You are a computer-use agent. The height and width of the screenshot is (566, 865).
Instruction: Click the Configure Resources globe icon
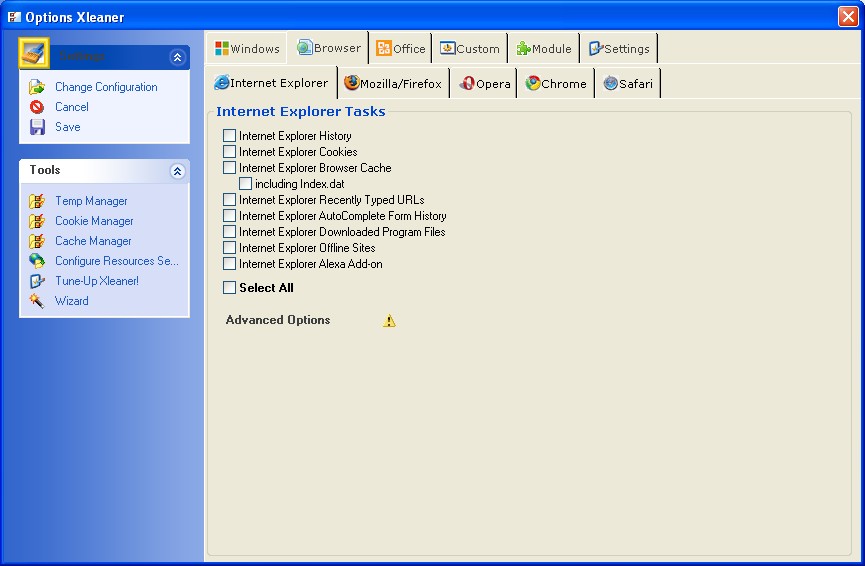[x=37, y=261]
